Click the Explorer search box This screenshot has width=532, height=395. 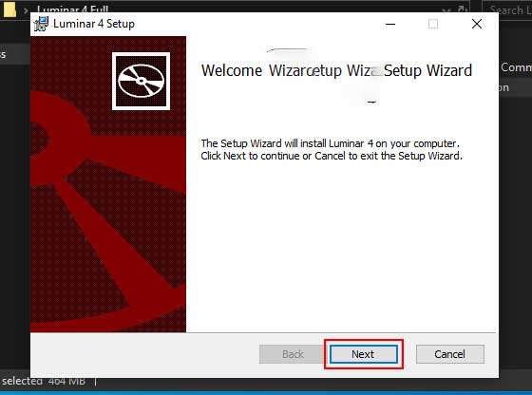pyautogui.click(x=507, y=10)
